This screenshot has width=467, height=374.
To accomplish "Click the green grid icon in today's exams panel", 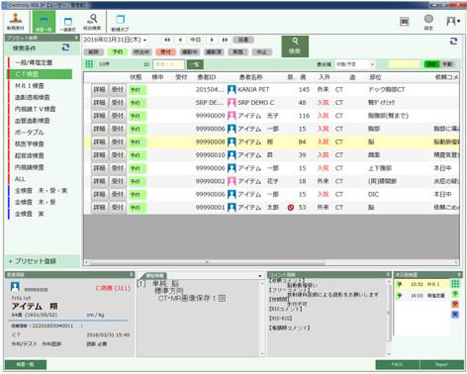I will [455, 284].
